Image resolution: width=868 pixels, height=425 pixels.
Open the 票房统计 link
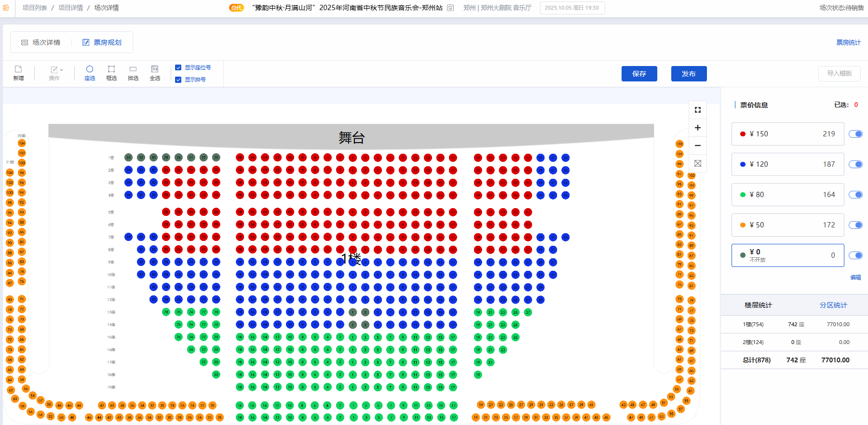pos(848,42)
